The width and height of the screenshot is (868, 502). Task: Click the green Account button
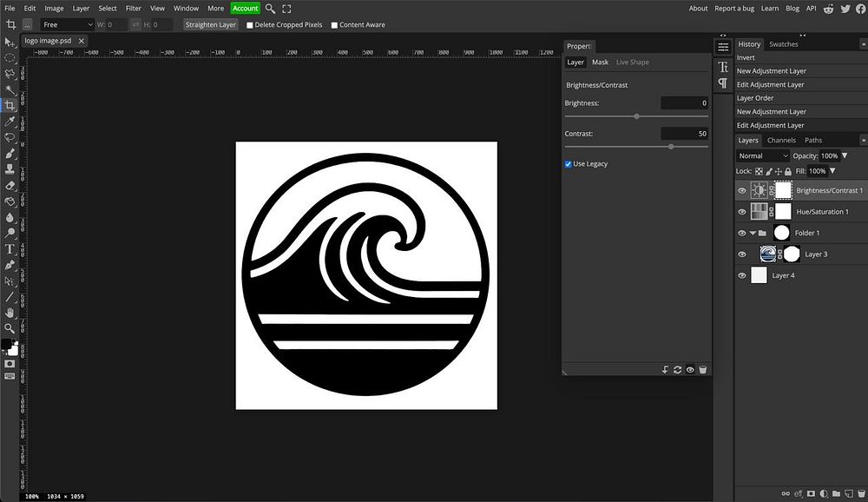pyautogui.click(x=245, y=8)
